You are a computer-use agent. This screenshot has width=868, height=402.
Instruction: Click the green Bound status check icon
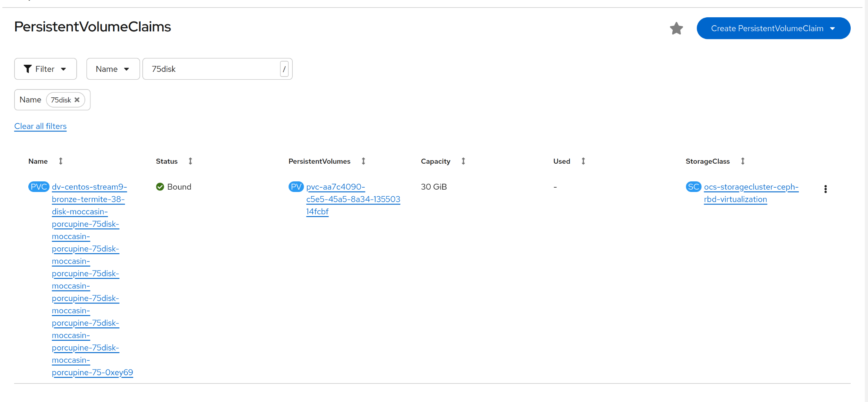pos(160,187)
